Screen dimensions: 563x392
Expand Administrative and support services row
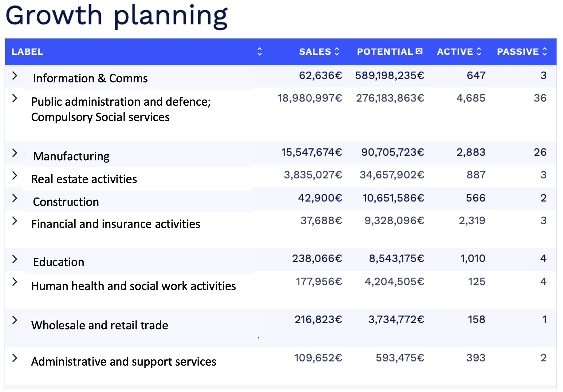(14, 358)
